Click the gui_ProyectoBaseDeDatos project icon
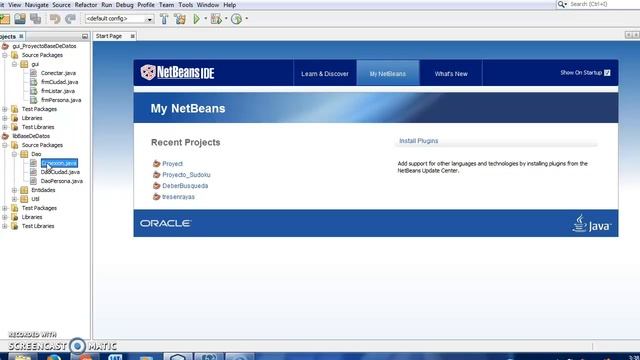 point(5,46)
